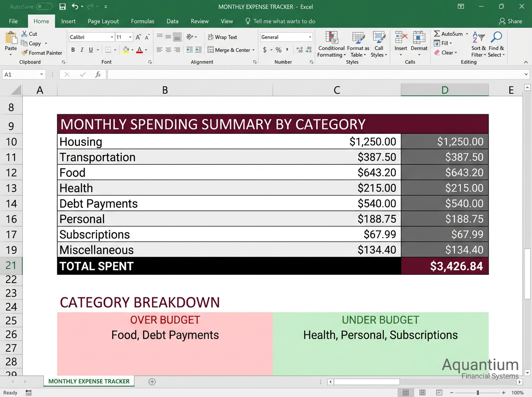Switch to Page Layout view icon

pos(422,392)
